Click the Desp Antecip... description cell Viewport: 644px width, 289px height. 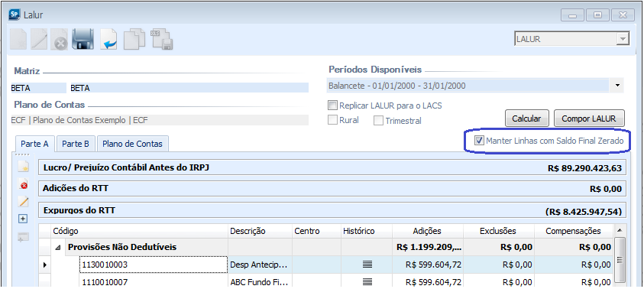point(260,265)
